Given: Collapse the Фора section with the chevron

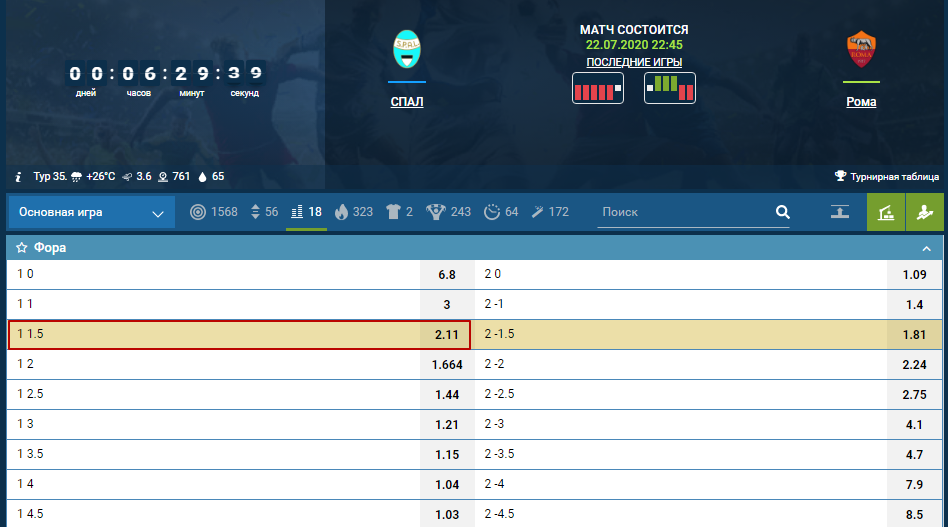Looking at the screenshot, I should (926, 248).
